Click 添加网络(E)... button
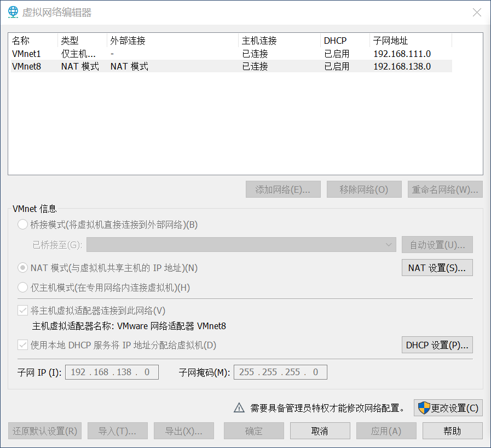The width and height of the screenshot is (491, 448). click(x=283, y=189)
